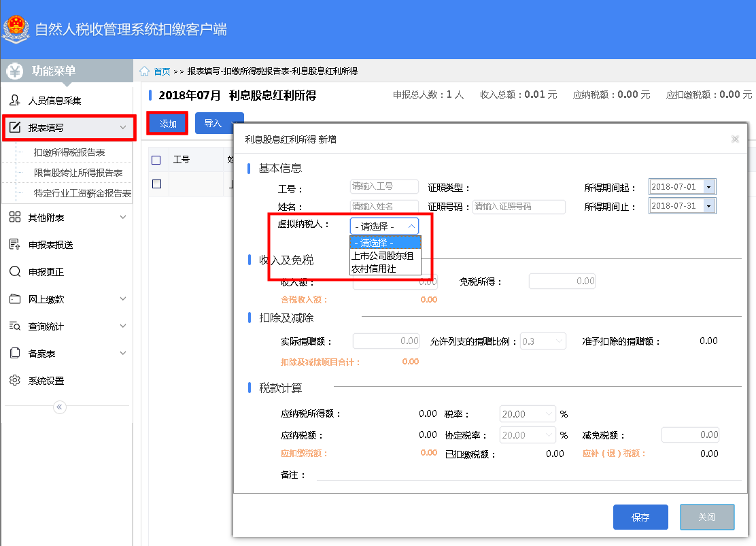Collapse sidebar with double-chevron button
Viewport: 756px width, 546px height.
tap(60, 407)
